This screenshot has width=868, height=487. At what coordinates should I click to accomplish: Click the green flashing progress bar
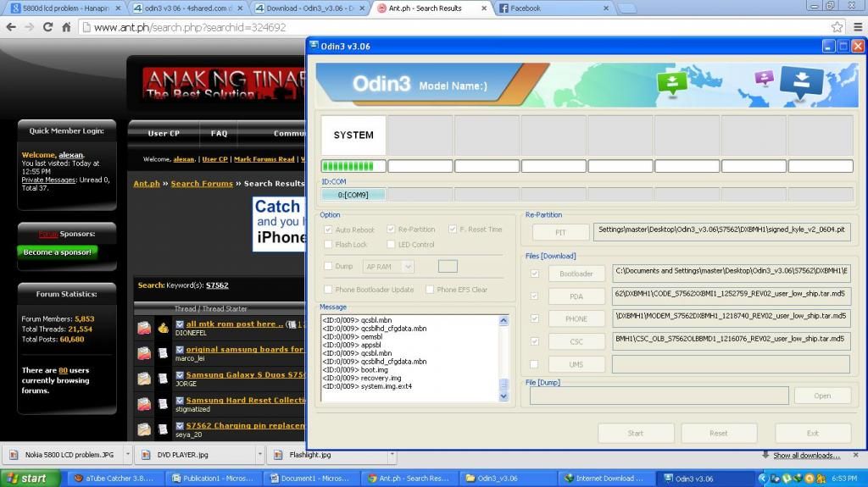pyautogui.click(x=353, y=166)
